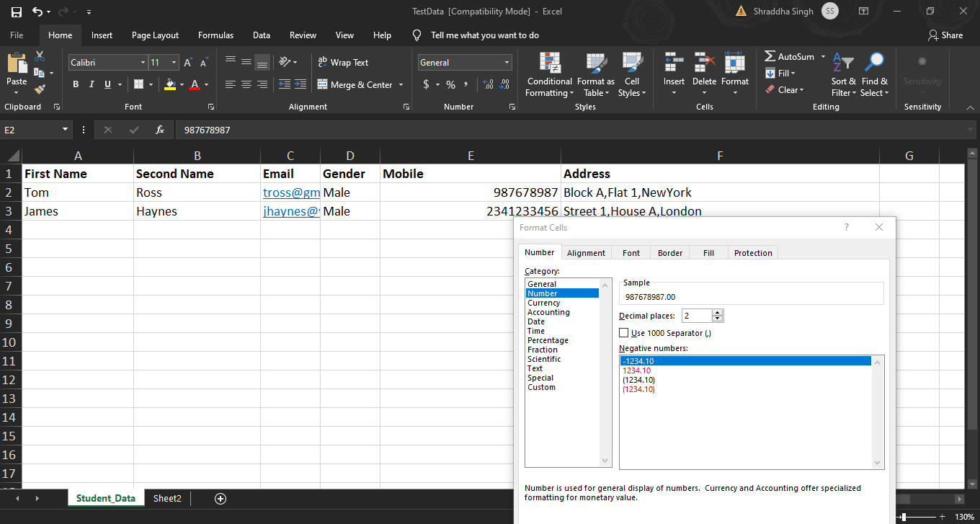Apply Bold formatting
980x524 pixels.
pyautogui.click(x=76, y=84)
